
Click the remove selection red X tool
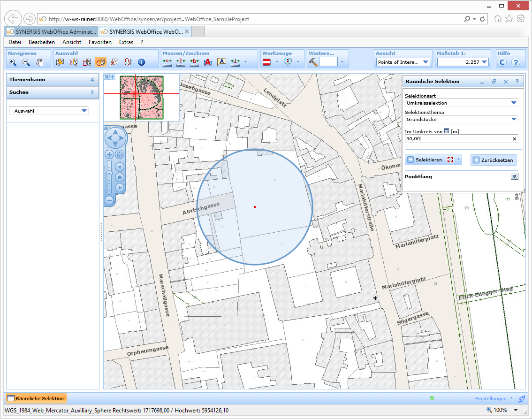click(x=114, y=62)
